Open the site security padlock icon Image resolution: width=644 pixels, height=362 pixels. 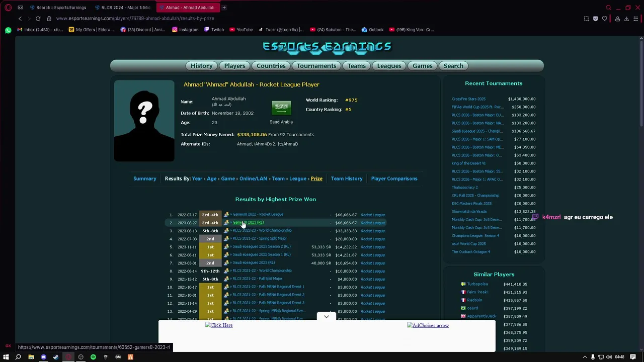tap(49, 19)
